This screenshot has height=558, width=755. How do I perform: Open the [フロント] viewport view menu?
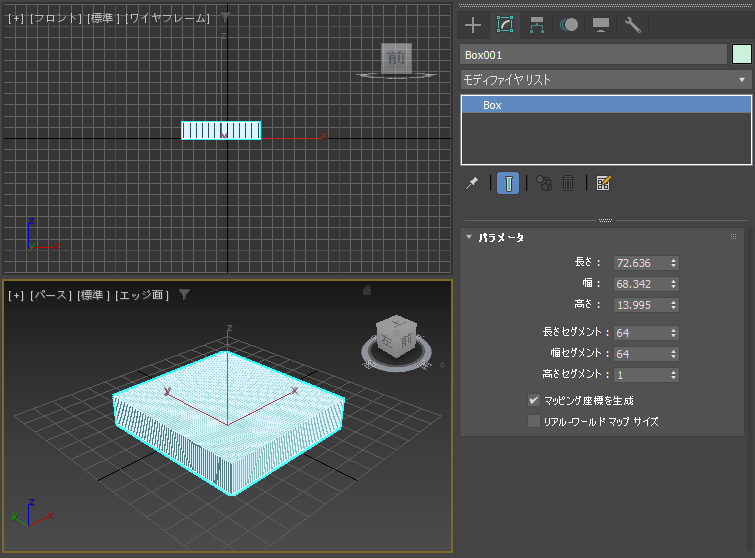(56, 18)
